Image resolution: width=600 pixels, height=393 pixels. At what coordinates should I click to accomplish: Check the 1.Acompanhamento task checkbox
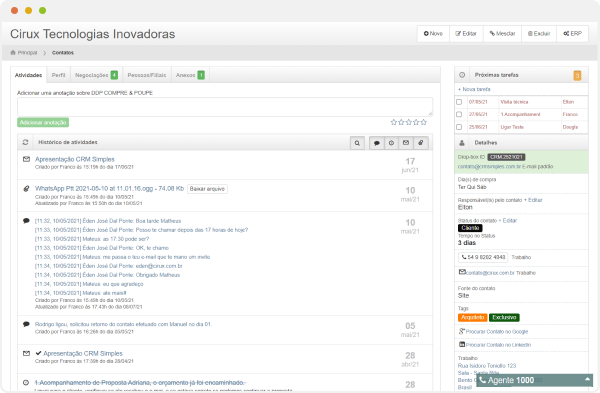click(x=459, y=114)
